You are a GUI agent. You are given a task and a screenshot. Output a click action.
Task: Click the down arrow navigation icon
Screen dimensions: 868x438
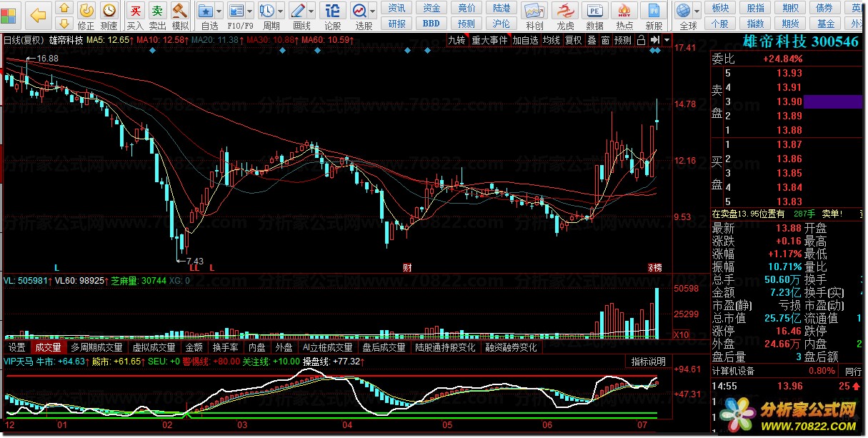click(64, 24)
